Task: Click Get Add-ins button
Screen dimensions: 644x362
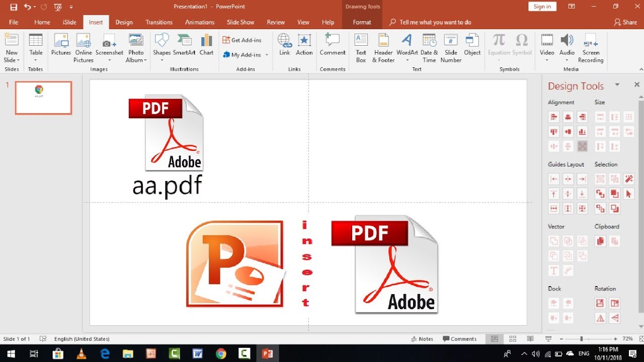Action: (242, 40)
